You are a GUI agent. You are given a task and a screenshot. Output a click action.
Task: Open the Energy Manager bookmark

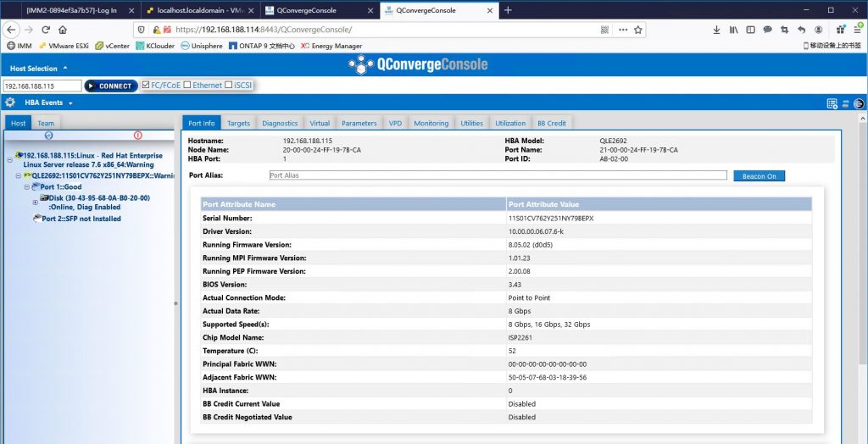(331, 46)
